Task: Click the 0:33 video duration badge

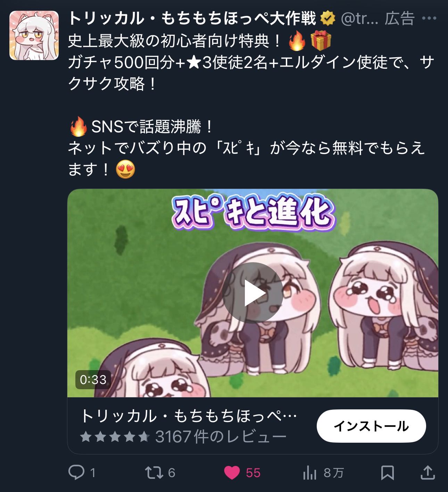Action: (93, 380)
